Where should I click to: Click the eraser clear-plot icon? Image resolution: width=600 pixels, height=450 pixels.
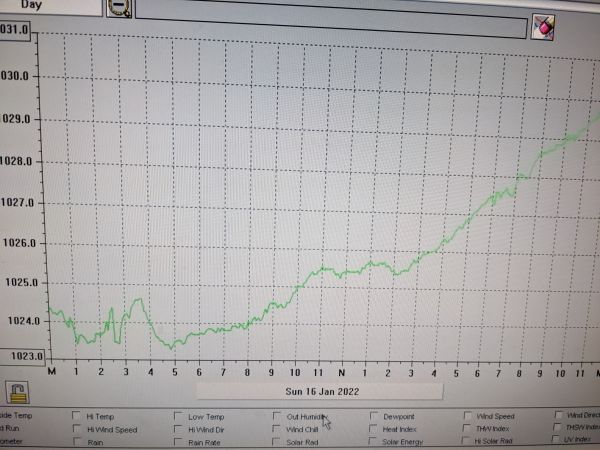point(542,25)
